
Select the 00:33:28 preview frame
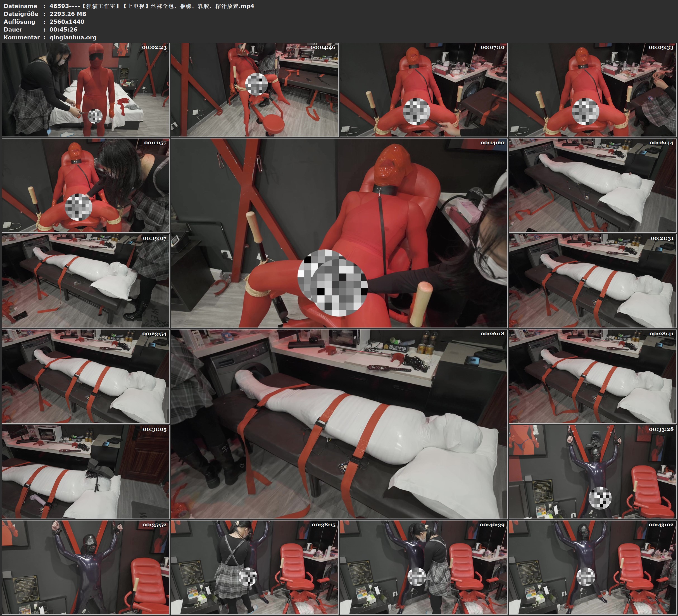tap(593, 472)
